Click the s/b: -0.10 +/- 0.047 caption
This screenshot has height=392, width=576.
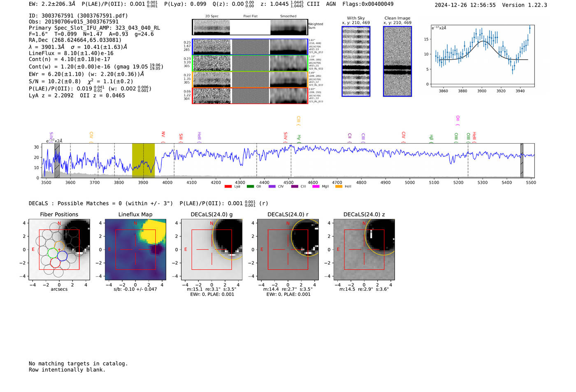coord(135,289)
